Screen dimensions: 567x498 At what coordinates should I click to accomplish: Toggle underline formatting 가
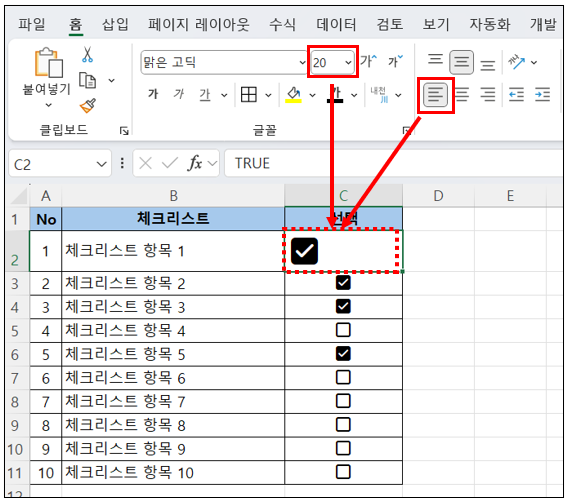(205, 95)
